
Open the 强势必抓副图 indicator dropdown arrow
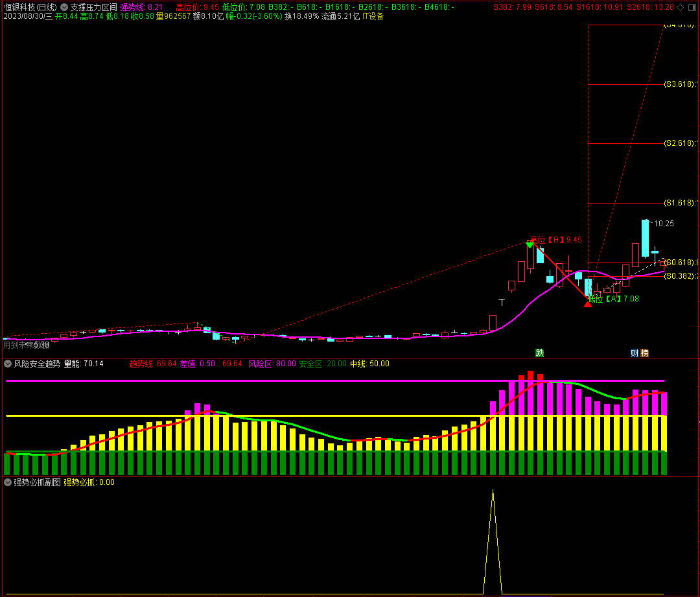click(8, 482)
